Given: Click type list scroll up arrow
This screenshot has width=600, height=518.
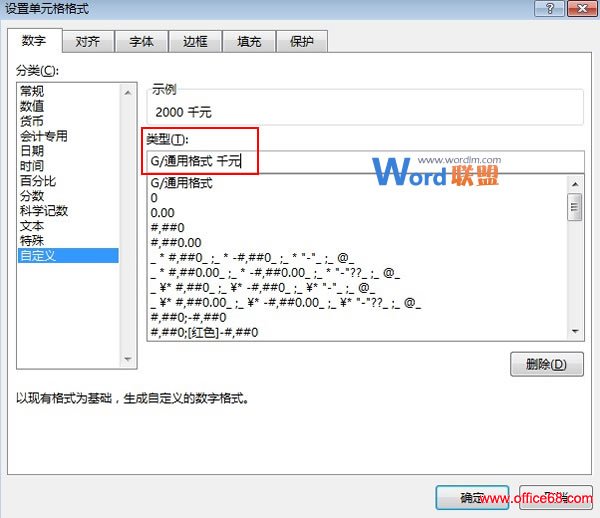Looking at the screenshot, I should (575, 184).
